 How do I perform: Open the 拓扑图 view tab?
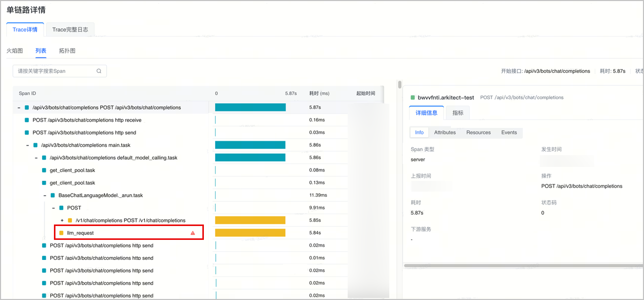pyautogui.click(x=67, y=51)
